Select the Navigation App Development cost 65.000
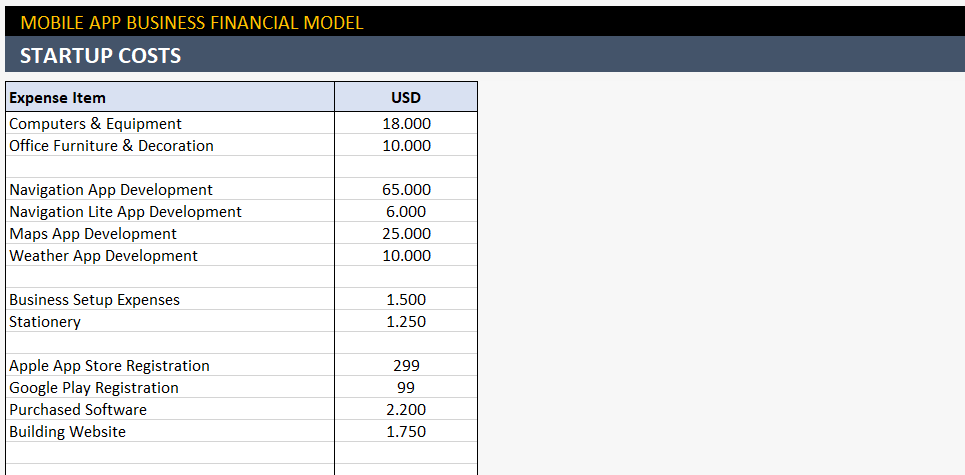Screen dimensions: 965x475 tap(406, 190)
